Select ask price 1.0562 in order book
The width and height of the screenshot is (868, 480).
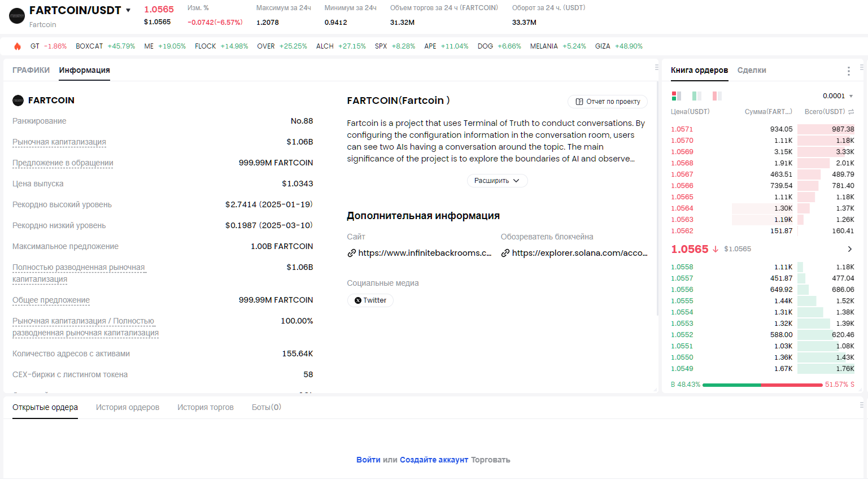click(x=682, y=231)
